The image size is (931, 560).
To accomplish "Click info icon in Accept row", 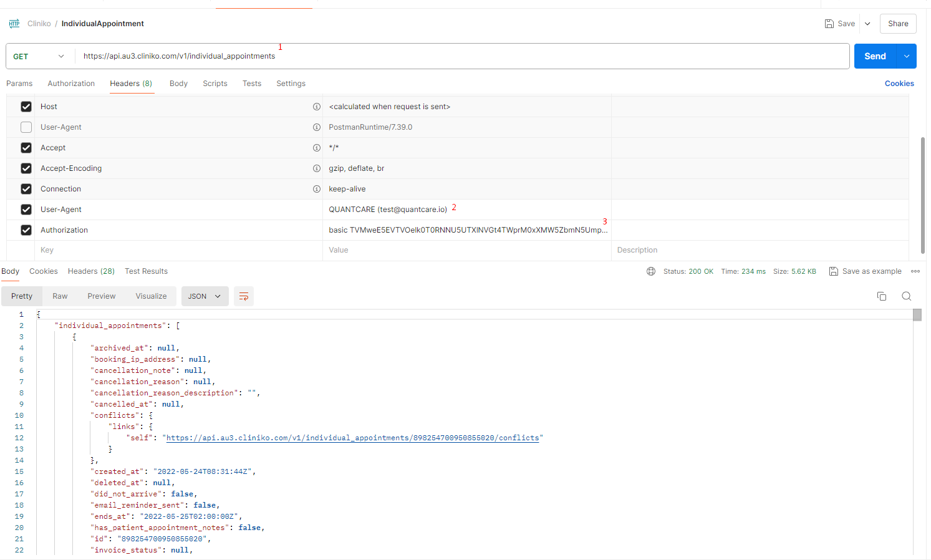I will (x=317, y=148).
